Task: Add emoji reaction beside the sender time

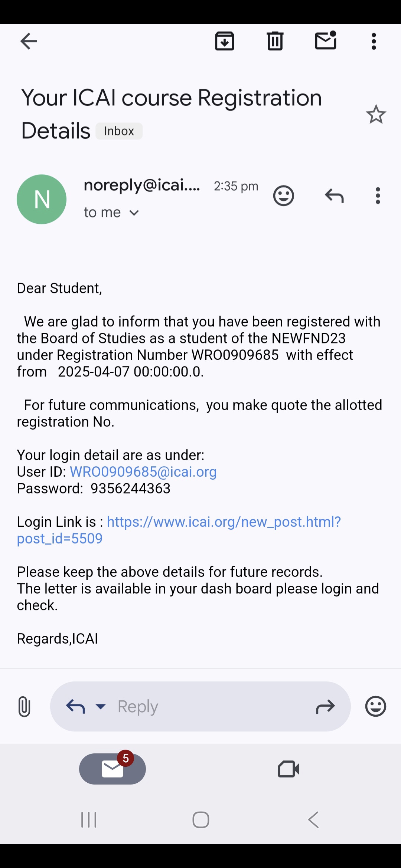Action: (x=284, y=195)
